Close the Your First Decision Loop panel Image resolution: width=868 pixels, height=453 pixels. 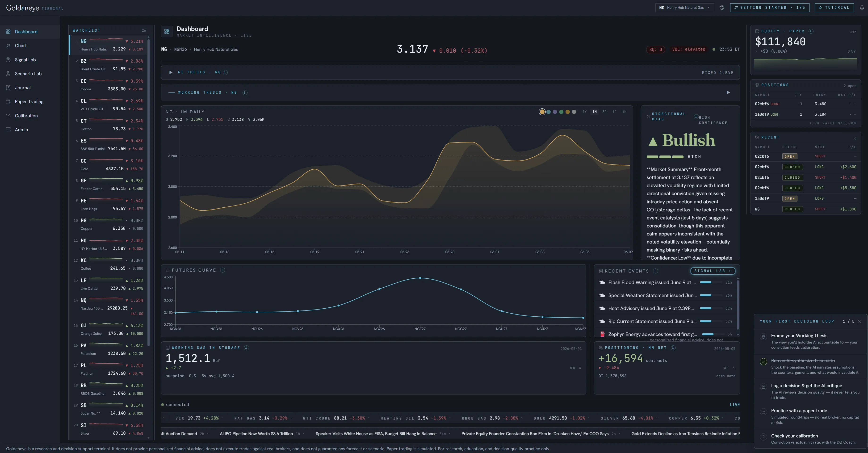point(859,321)
